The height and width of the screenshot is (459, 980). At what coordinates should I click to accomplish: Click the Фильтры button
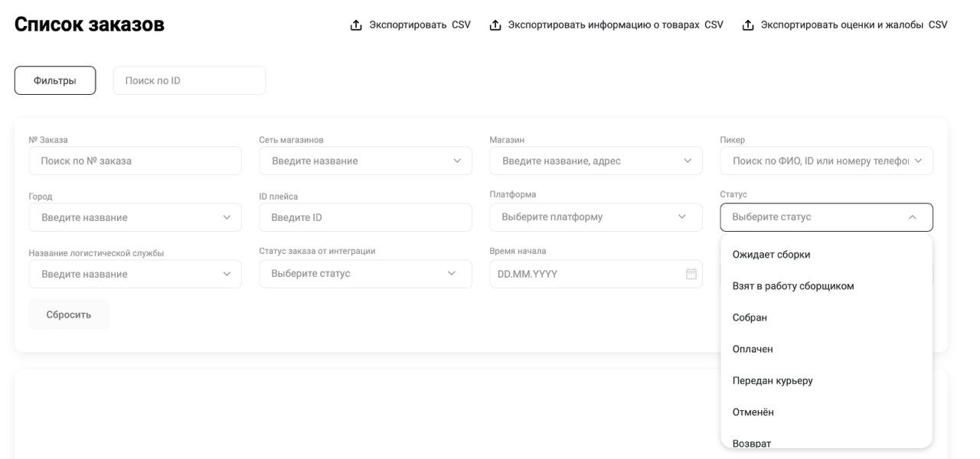tap(55, 80)
